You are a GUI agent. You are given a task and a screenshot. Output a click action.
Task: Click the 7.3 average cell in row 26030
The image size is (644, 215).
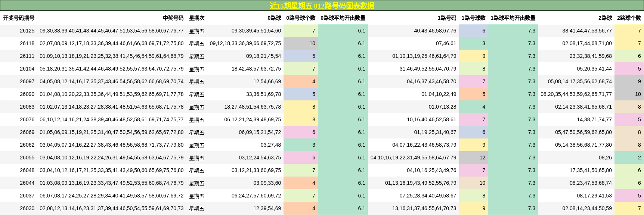coord(513,208)
